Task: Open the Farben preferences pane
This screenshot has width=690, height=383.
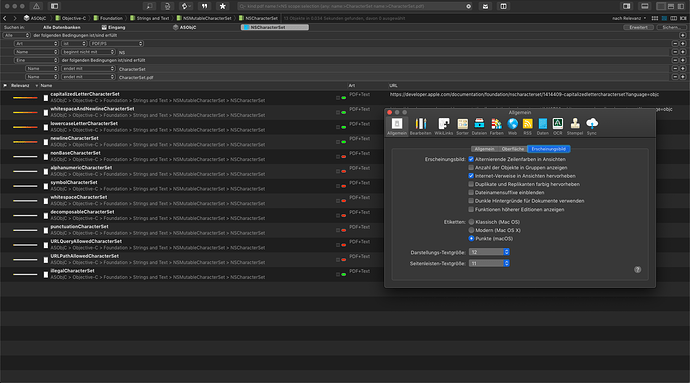Action: 496,126
